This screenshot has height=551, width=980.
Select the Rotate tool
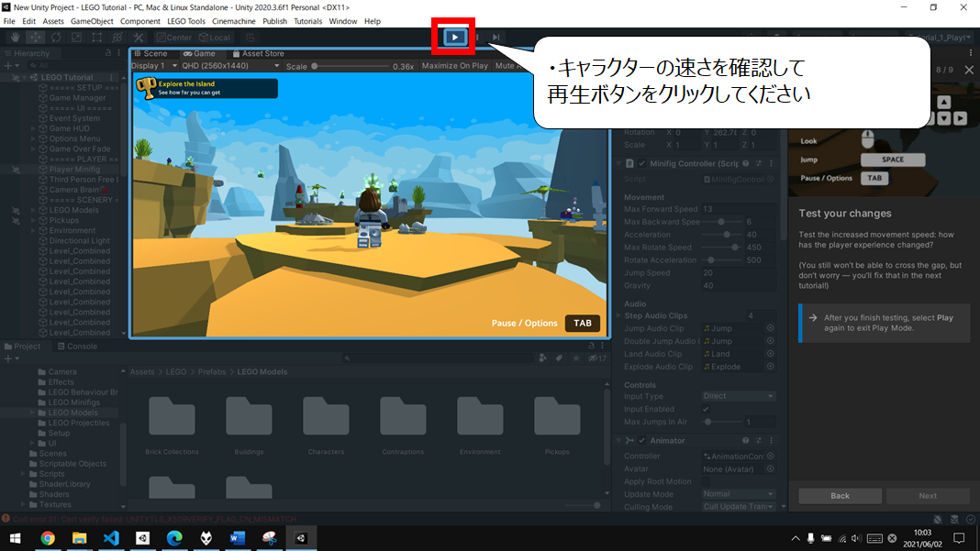click(56, 38)
